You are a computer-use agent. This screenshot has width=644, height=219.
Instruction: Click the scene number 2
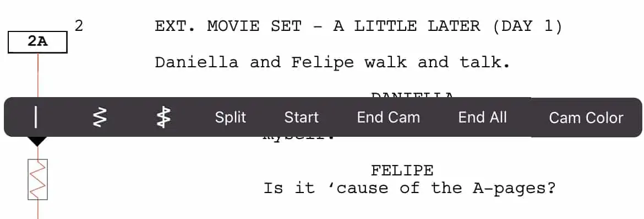[79, 26]
